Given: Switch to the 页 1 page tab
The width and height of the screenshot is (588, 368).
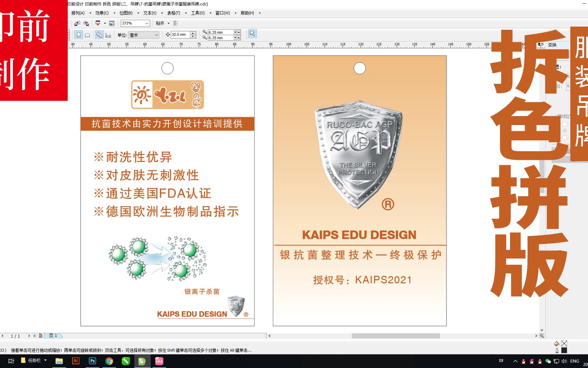Looking at the screenshot, I should (x=53, y=336).
